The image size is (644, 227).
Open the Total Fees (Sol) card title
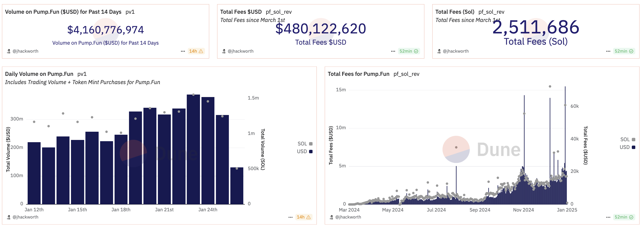[455, 12]
